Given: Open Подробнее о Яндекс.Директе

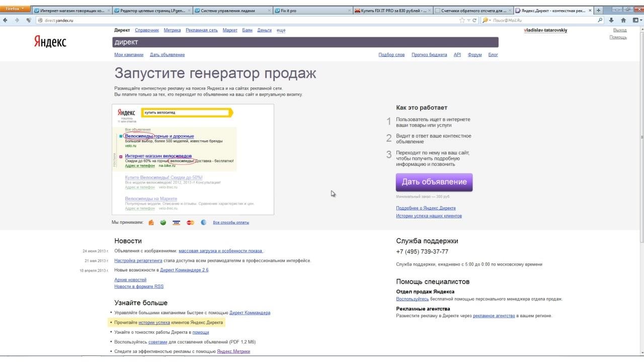Looking at the screenshot, I should (x=426, y=208).
